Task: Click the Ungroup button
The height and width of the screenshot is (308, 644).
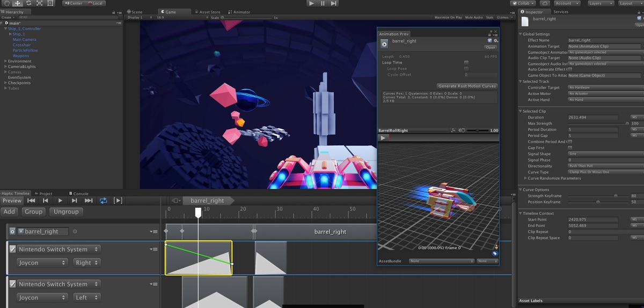Action: (66, 211)
